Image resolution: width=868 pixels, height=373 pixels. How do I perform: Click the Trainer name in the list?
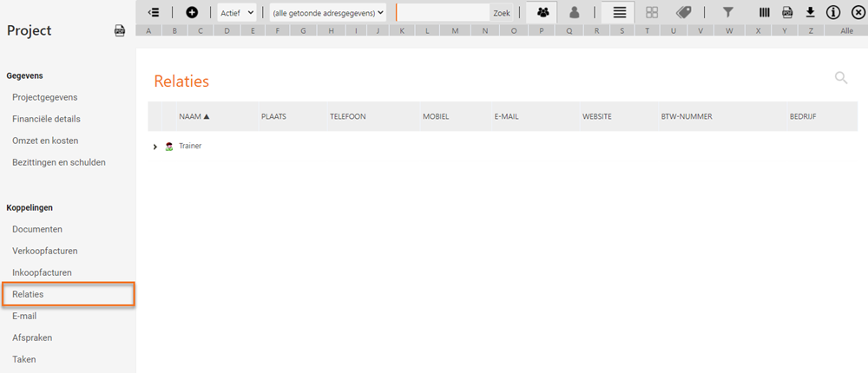coord(190,147)
